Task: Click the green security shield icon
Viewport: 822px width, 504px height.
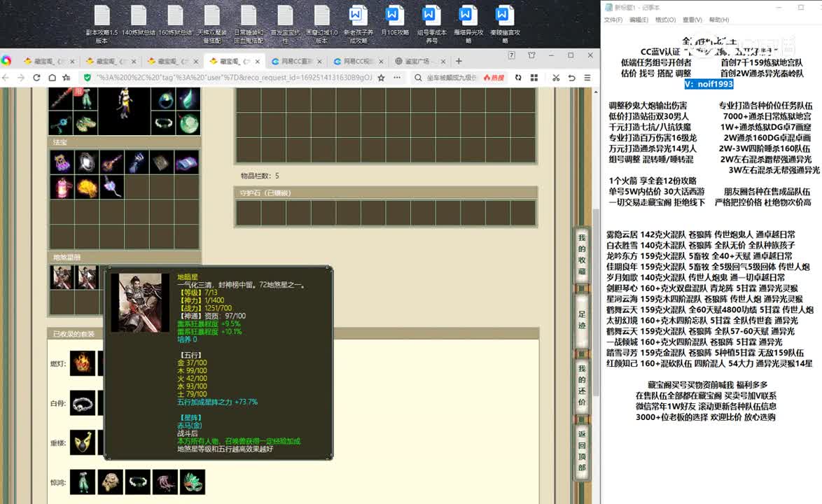Action: 87,78
